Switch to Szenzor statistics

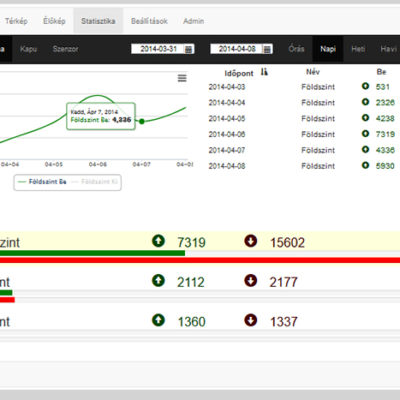click(x=65, y=49)
